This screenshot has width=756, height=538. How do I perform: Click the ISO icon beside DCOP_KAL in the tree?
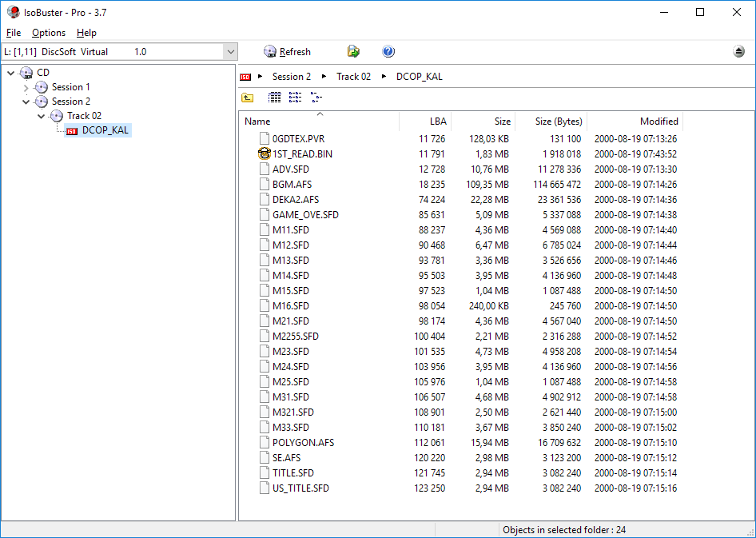(72, 131)
